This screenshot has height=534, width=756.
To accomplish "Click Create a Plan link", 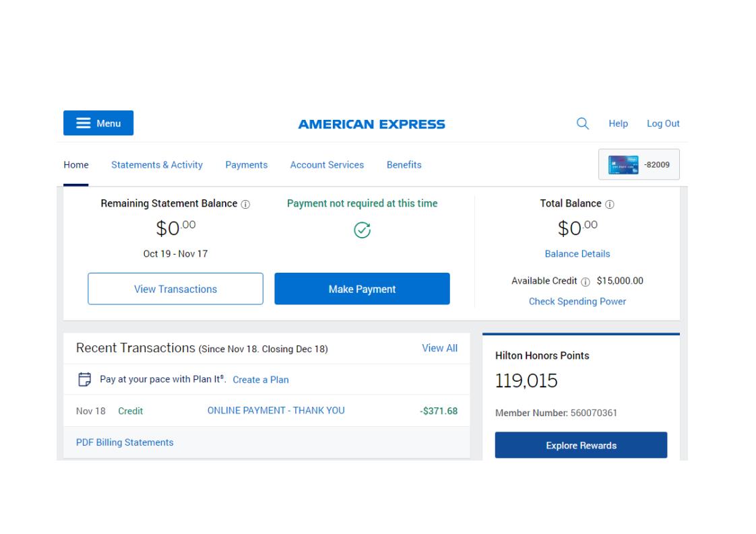I will (x=261, y=380).
